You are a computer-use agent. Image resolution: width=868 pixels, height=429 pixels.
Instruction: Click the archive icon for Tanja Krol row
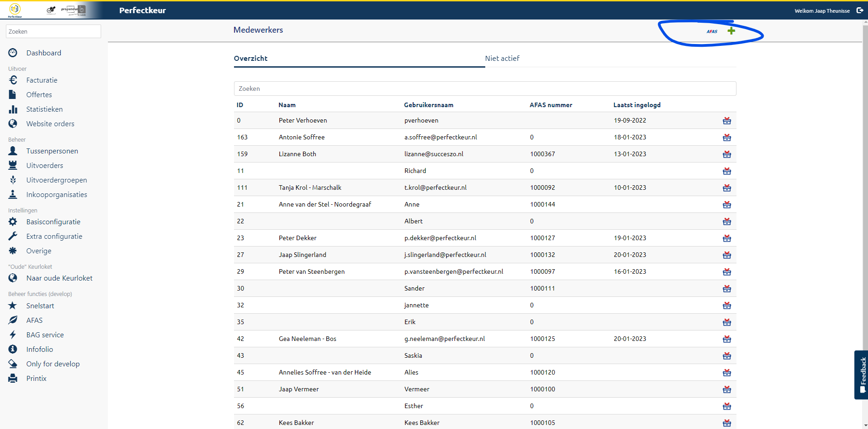pos(727,188)
